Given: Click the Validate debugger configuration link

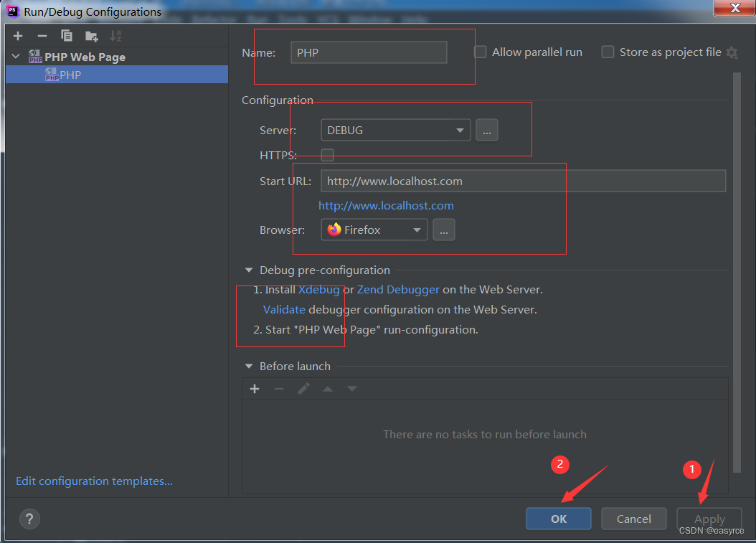Looking at the screenshot, I should point(284,310).
